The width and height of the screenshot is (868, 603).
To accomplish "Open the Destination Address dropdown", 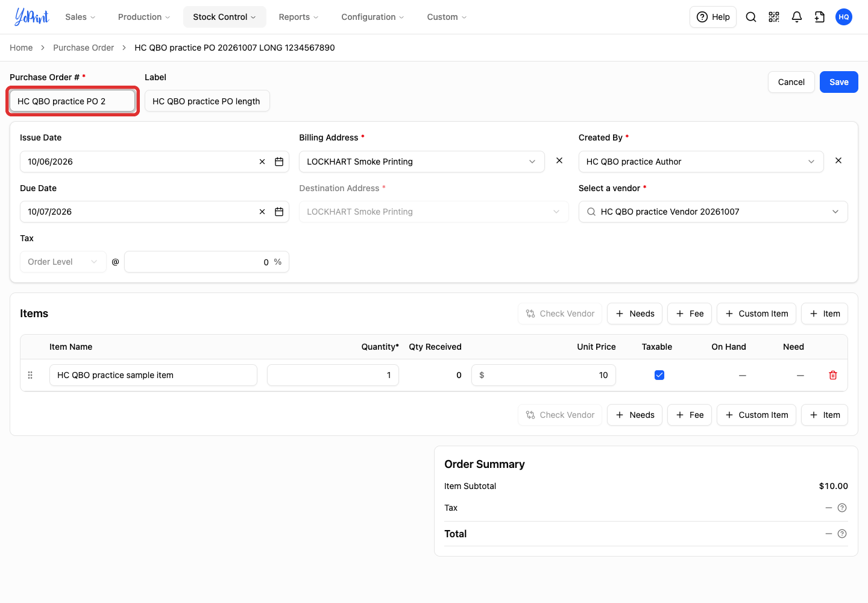I will point(434,212).
